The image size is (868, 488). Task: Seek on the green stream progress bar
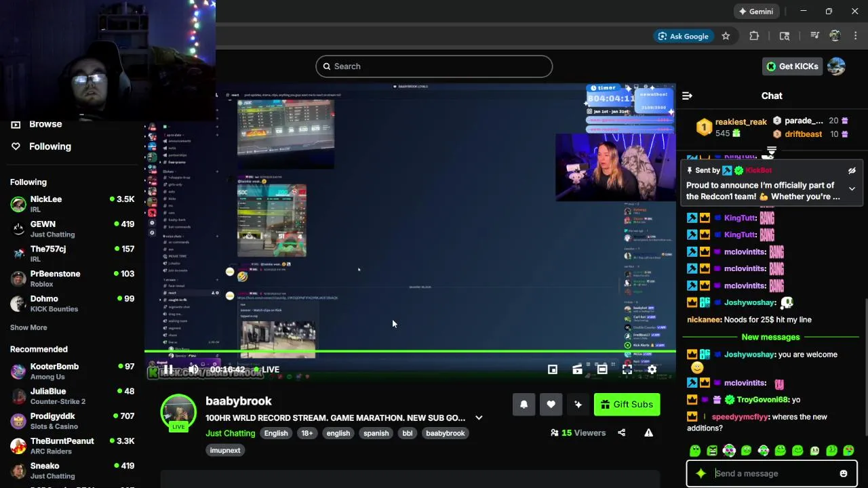pos(410,352)
